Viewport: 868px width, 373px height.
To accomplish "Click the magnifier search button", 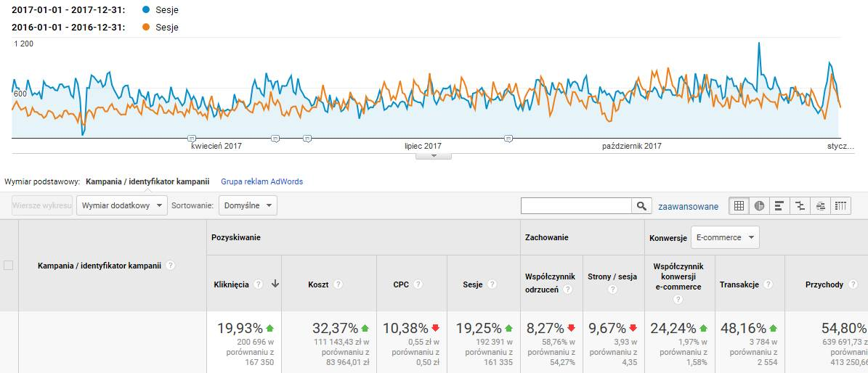I will [x=641, y=206].
